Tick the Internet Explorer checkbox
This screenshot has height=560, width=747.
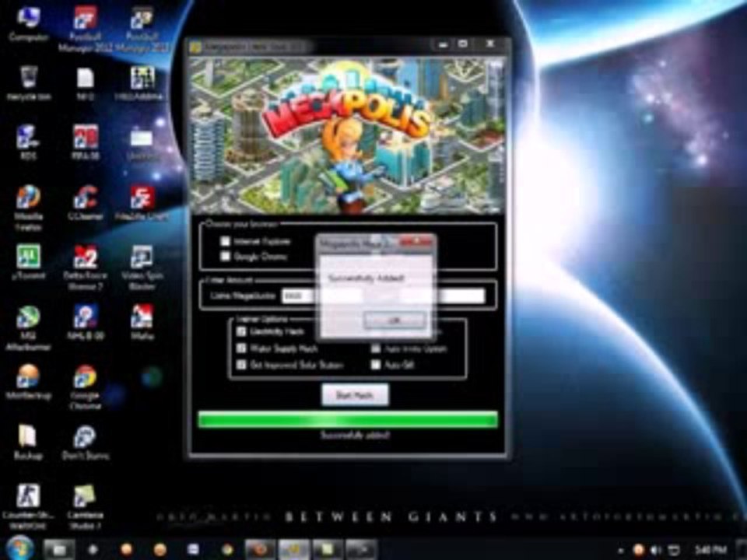tap(225, 241)
